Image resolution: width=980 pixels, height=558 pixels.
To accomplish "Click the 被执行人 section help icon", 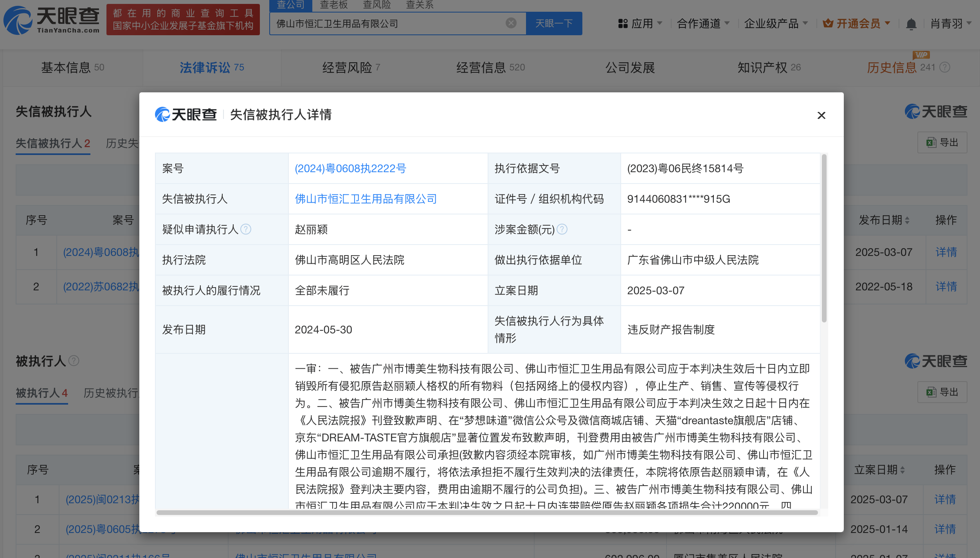I will [x=74, y=361].
